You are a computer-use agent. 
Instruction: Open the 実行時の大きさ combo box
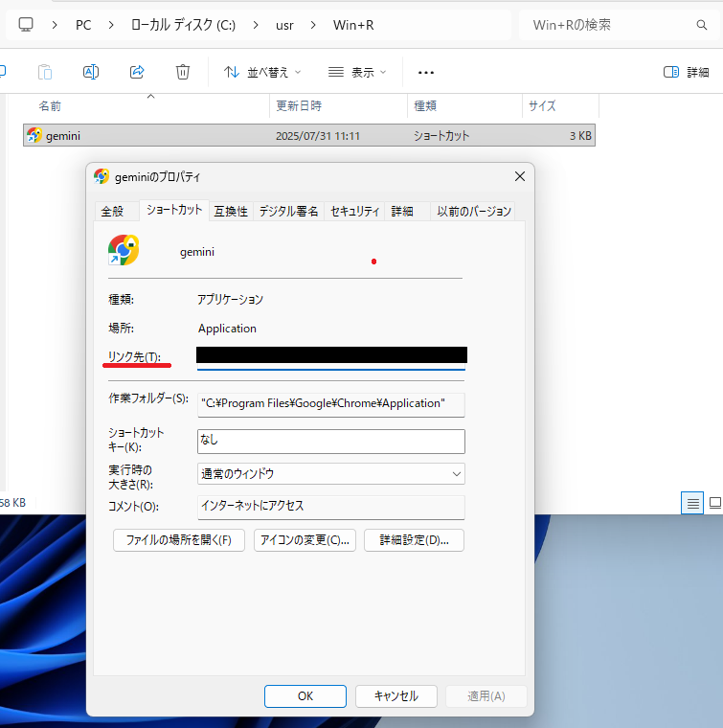330,473
